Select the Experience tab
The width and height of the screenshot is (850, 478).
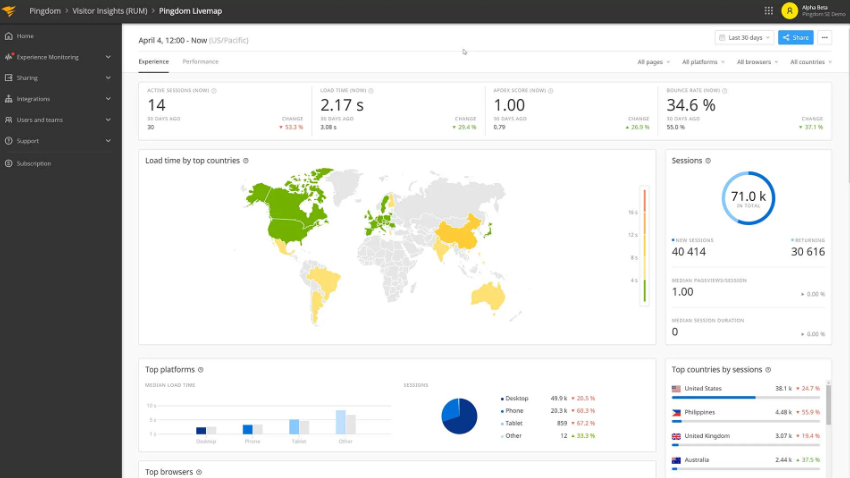(153, 62)
